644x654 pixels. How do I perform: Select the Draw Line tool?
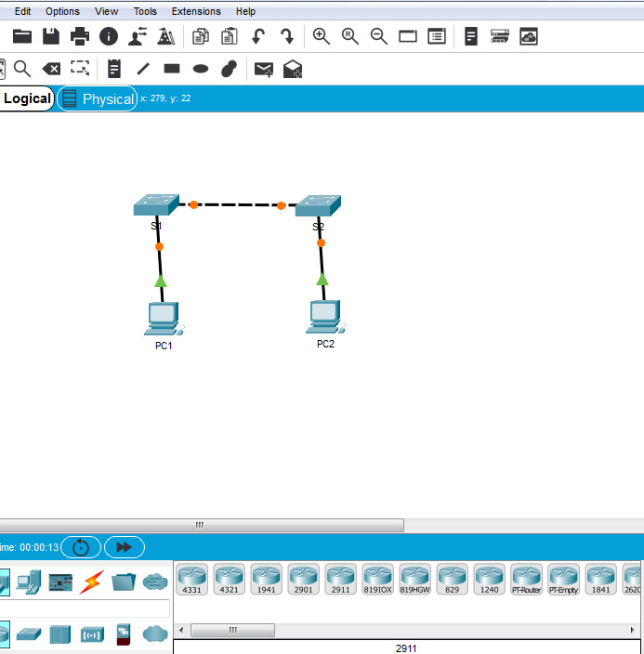pos(143,69)
